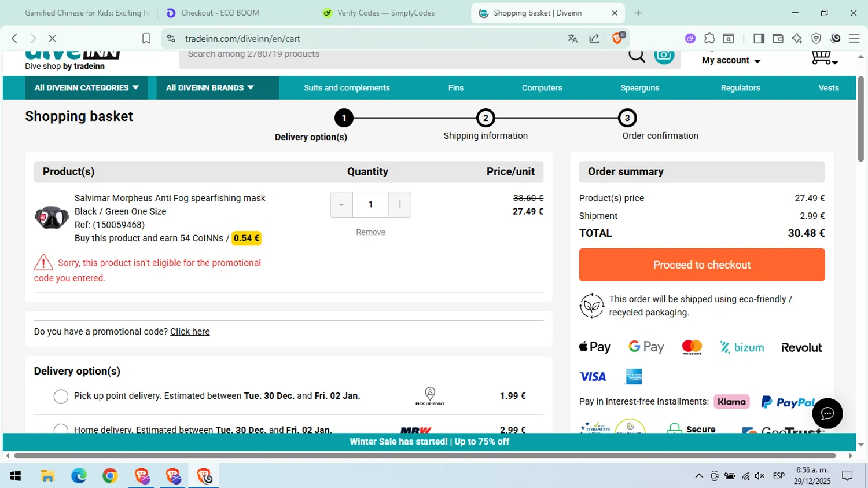Image resolution: width=868 pixels, height=488 pixels.
Task: Click the mask product thumbnail
Action: [x=52, y=217]
